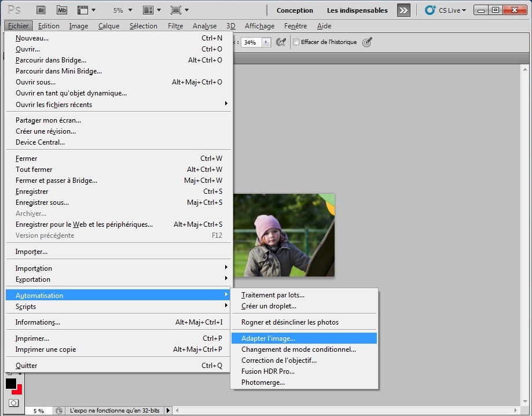Choose Fermer et passer à Bridge...
Viewport: 532px width, 416px height.
coord(119,181)
